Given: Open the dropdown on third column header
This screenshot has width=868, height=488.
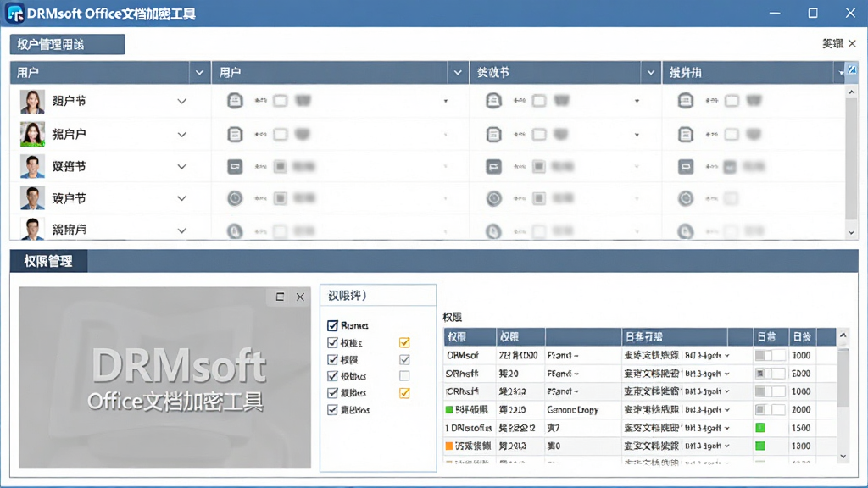Looking at the screenshot, I should pyautogui.click(x=651, y=73).
